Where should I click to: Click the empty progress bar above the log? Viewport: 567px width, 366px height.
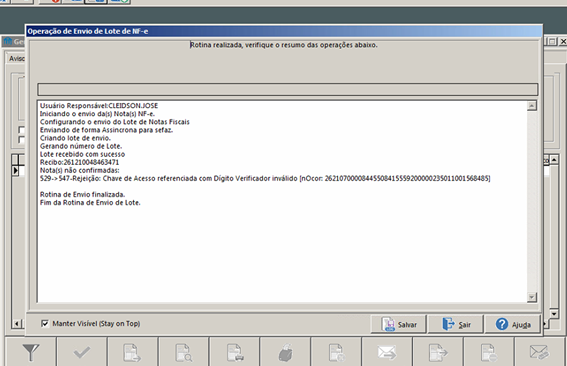[x=287, y=89]
